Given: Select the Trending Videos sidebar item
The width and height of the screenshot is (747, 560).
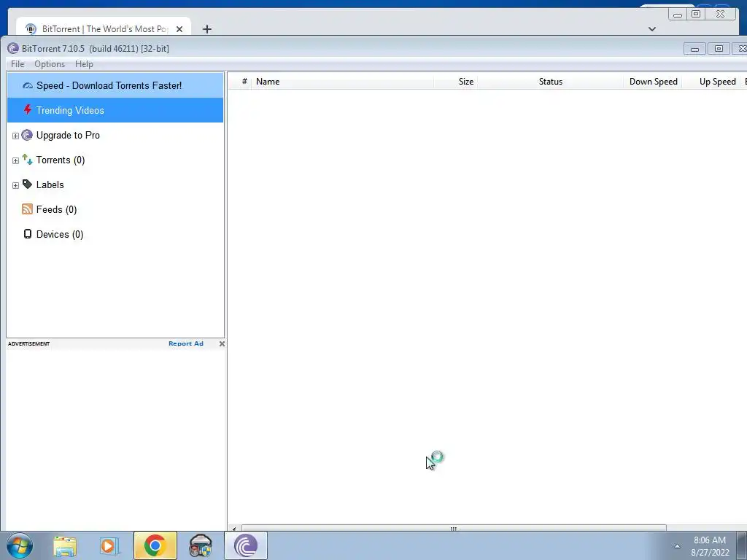Looking at the screenshot, I should (115, 110).
